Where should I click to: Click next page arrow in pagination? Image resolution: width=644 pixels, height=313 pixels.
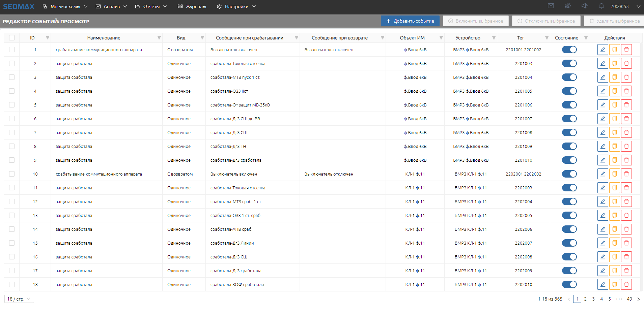(x=638, y=299)
